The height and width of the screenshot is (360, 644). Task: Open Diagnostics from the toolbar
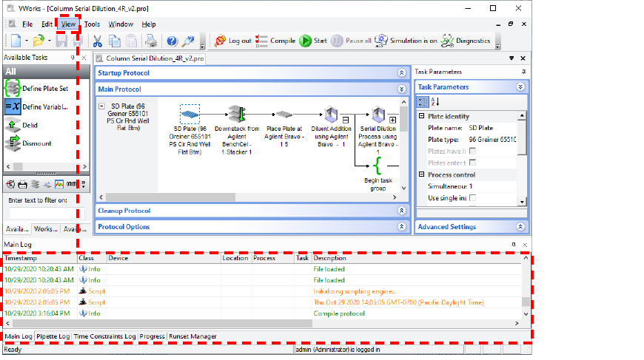466,41
